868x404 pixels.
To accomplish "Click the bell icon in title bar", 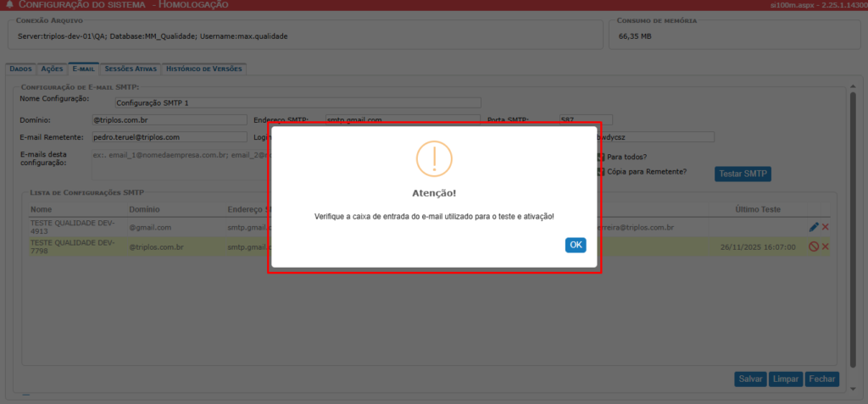I will click(8, 5).
